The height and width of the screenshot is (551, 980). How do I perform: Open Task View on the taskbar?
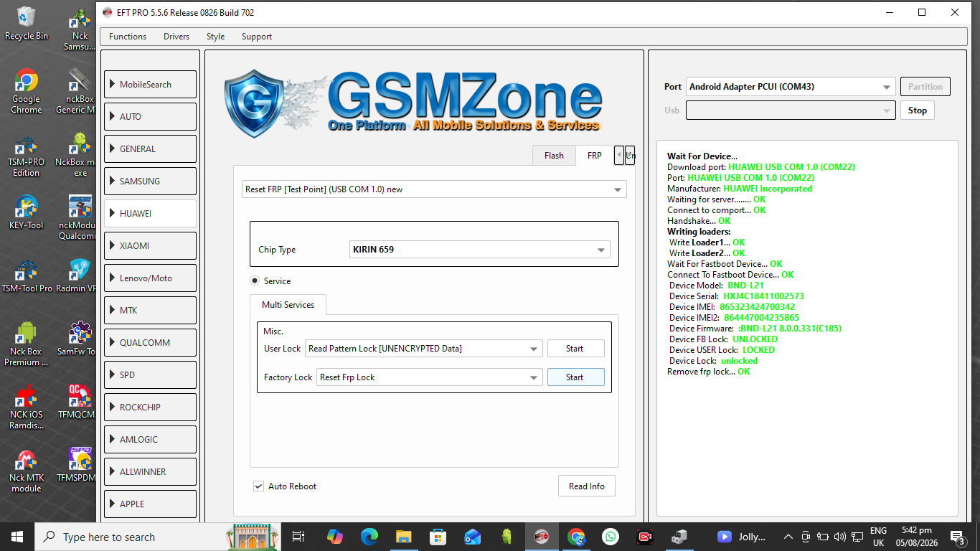[299, 537]
